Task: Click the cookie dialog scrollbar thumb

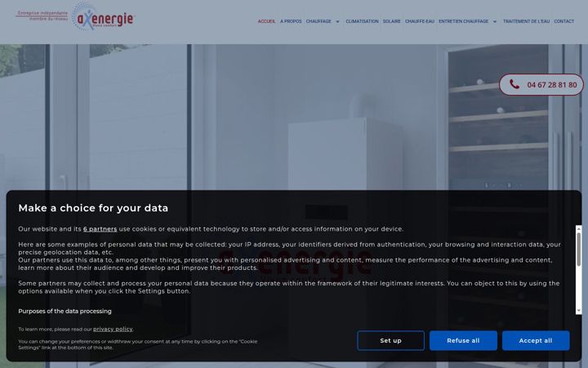Action: [x=579, y=249]
